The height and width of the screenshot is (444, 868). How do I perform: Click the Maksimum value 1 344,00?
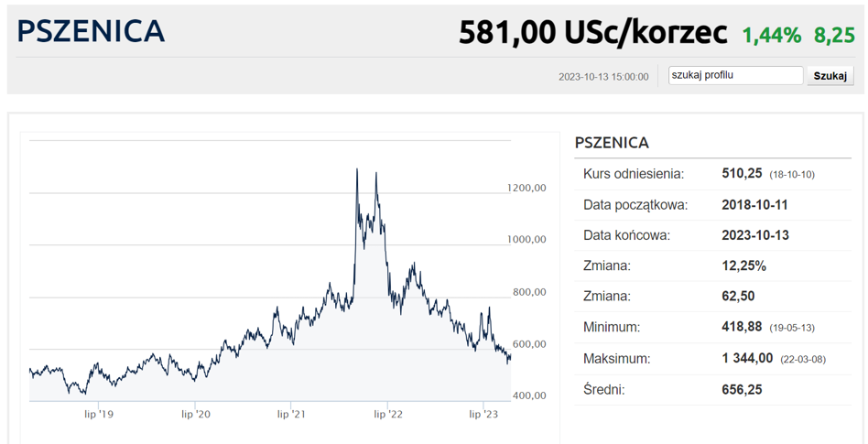pyautogui.click(x=748, y=359)
